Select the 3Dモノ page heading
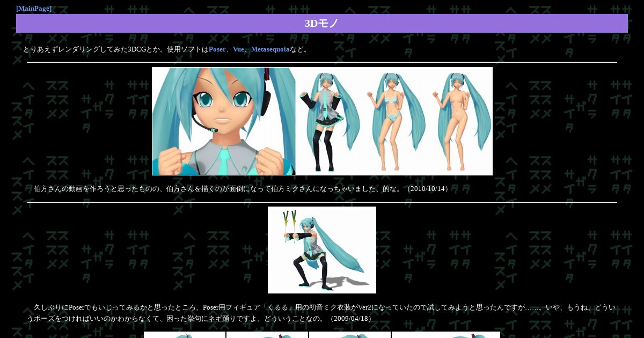The width and height of the screenshot is (644, 338). (x=322, y=24)
